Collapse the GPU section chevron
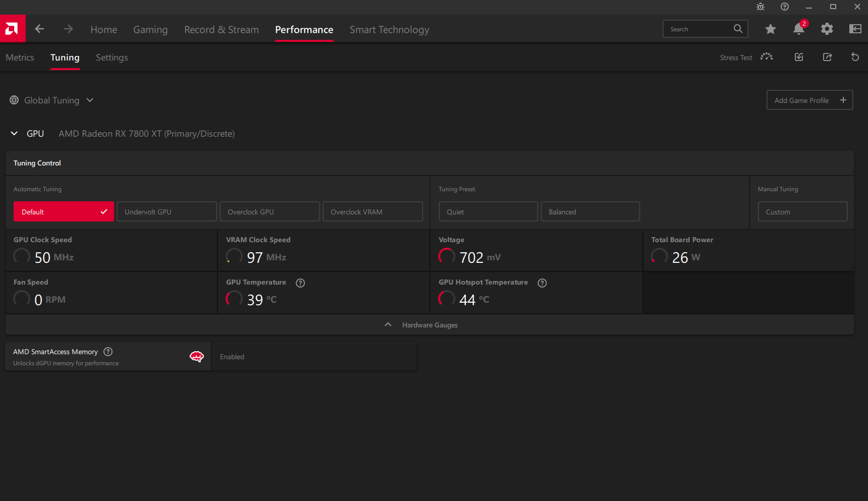This screenshot has width=868, height=501. [14, 133]
